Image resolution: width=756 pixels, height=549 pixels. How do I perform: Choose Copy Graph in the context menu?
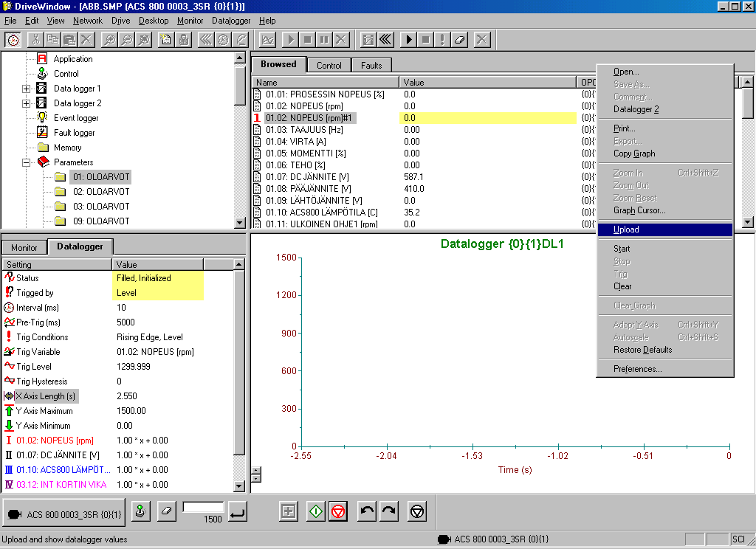tap(665, 153)
